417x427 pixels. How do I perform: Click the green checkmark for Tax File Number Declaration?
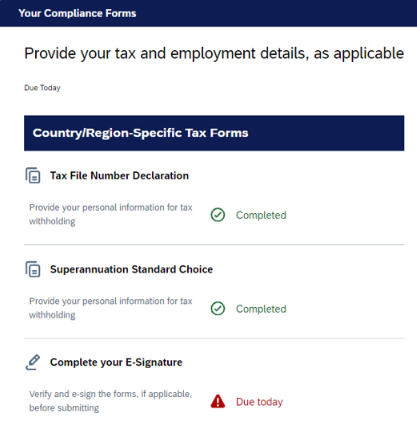[218, 215]
